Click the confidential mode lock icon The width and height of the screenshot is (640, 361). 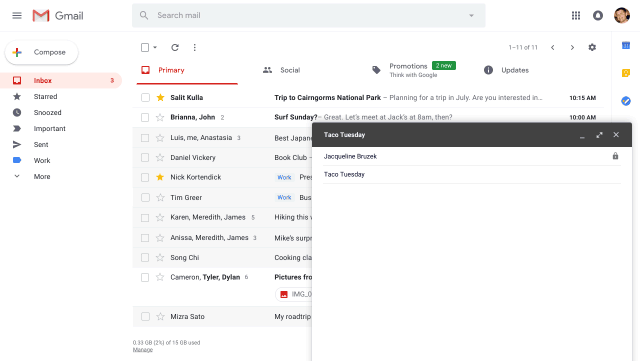(616, 156)
